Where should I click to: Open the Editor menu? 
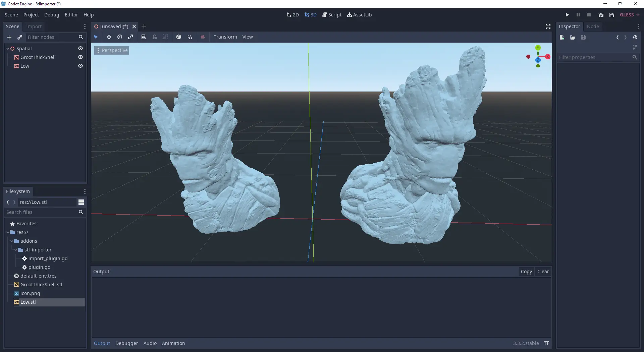tap(71, 15)
